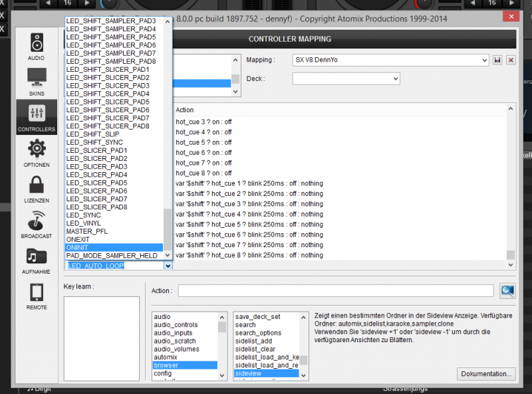Viewport: 532px width, 394px height.
Task: Select ONINIT in the key list
Action: click(x=114, y=248)
